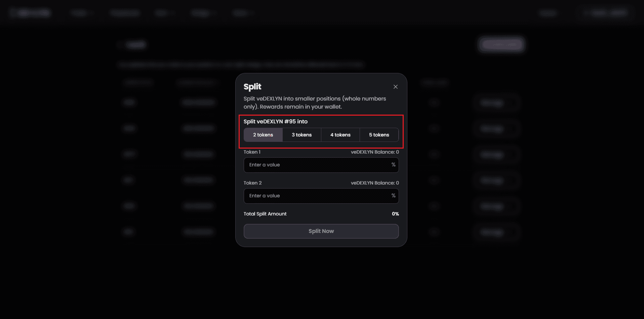Close the Split dialog with the X icon

(x=395, y=87)
